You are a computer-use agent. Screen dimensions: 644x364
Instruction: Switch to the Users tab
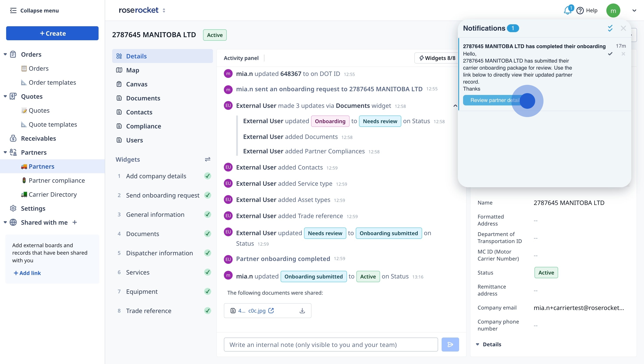click(163, 140)
